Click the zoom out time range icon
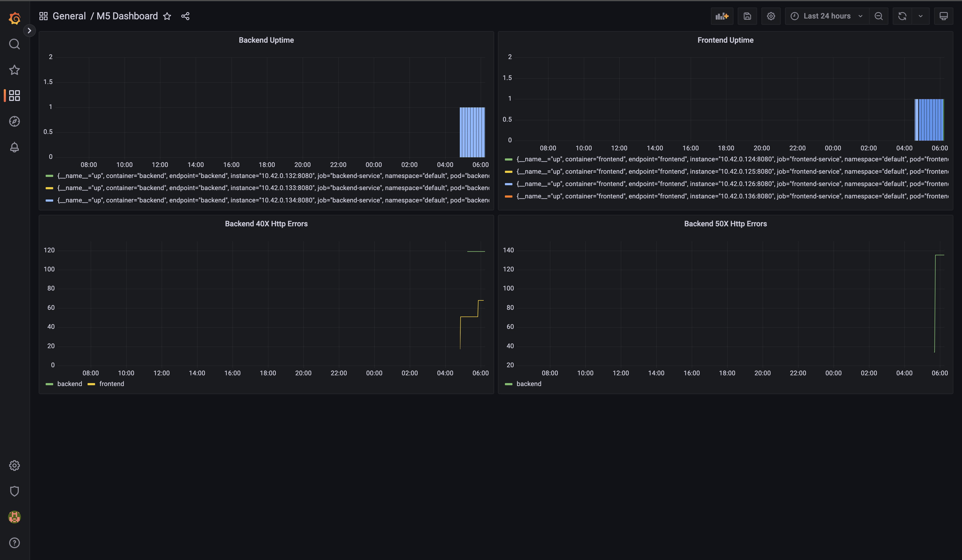This screenshot has height=560, width=962. (878, 16)
